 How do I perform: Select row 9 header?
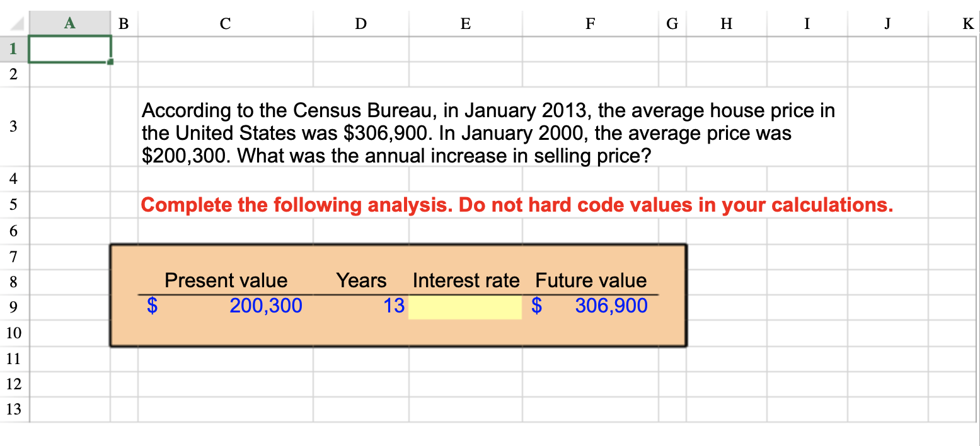click(13, 306)
